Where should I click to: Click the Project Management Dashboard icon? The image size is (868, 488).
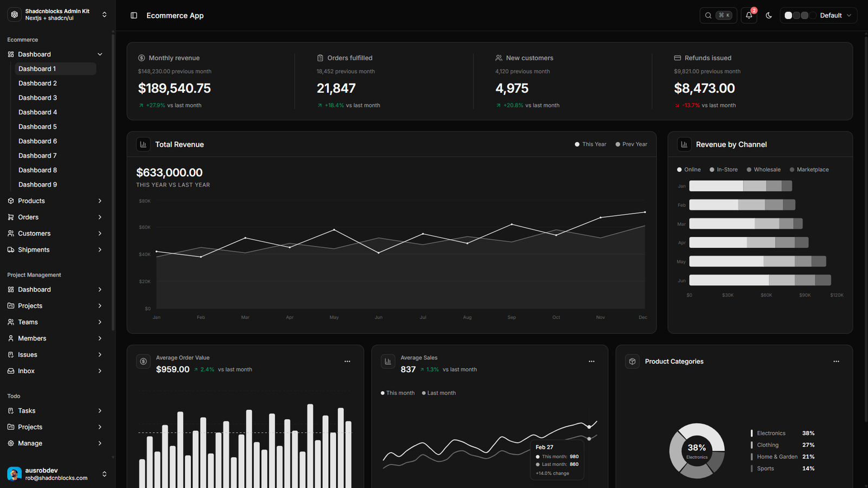11,290
